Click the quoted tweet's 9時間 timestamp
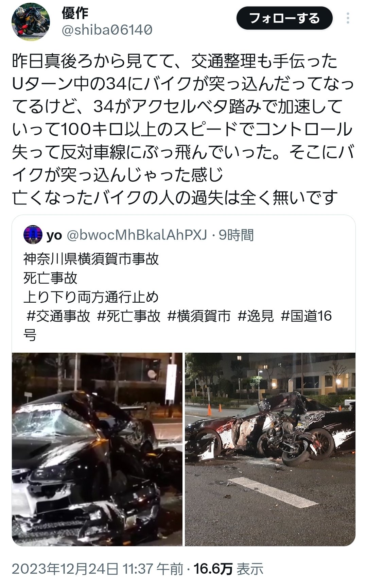The width and height of the screenshot is (367, 588). [x=236, y=235]
